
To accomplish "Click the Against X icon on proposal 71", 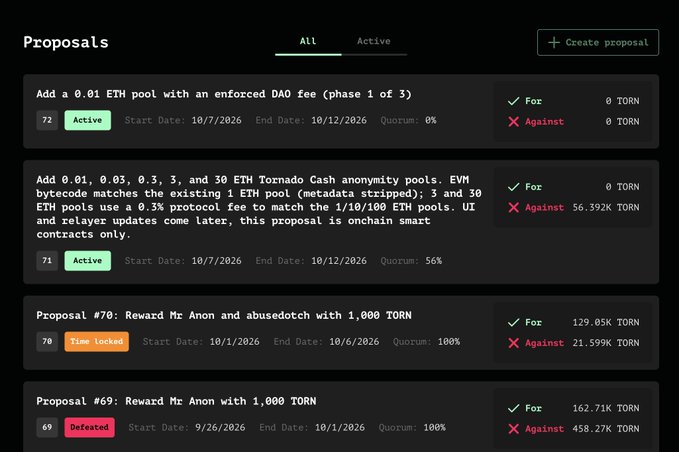I will pos(514,207).
